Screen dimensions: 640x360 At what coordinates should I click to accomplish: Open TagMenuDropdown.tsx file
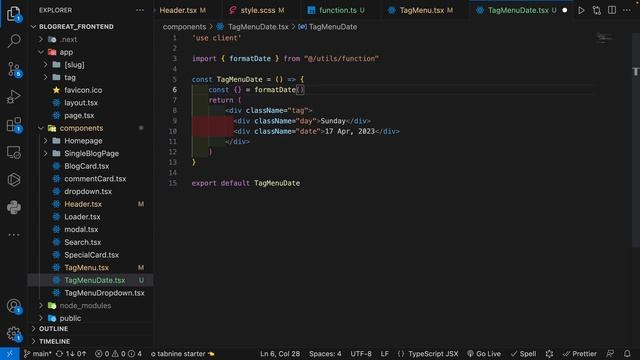pyautogui.click(x=104, y=293)
